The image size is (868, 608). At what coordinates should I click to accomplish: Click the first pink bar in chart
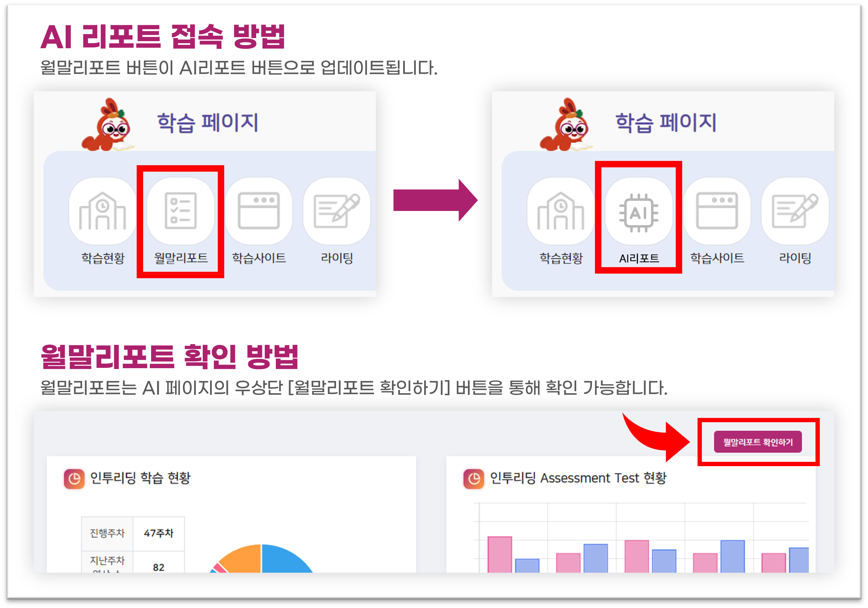coord(499,554)
